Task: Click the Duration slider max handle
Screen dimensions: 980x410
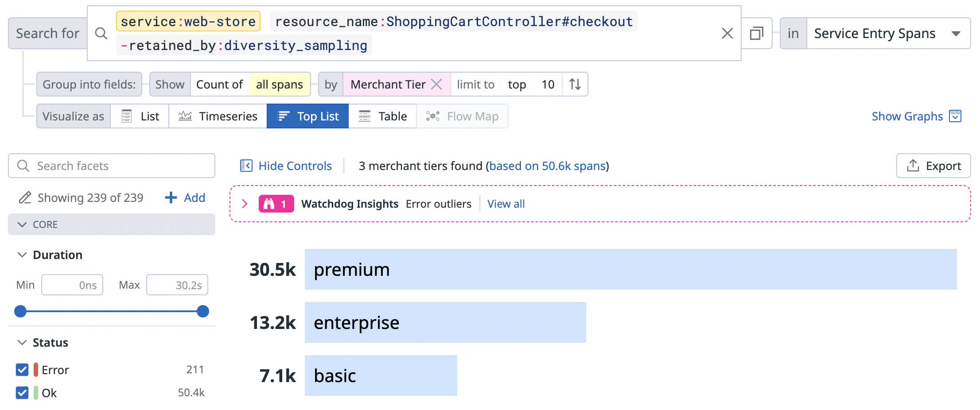Action: coord(203,311)
